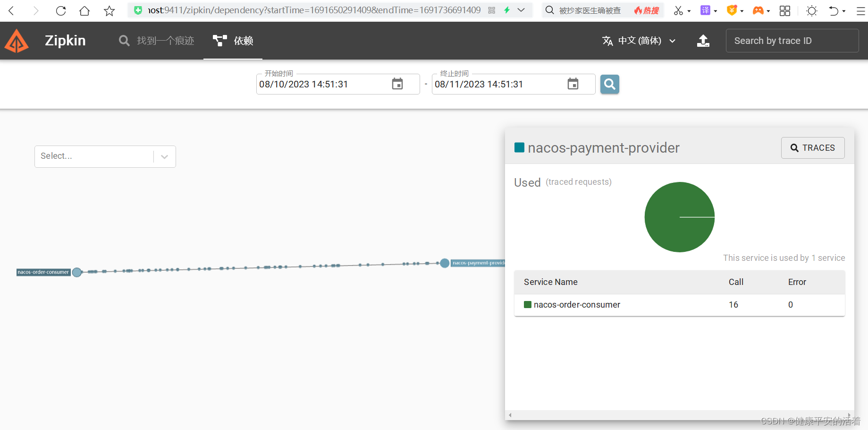Click the error count 0 cell

[791, 305]
